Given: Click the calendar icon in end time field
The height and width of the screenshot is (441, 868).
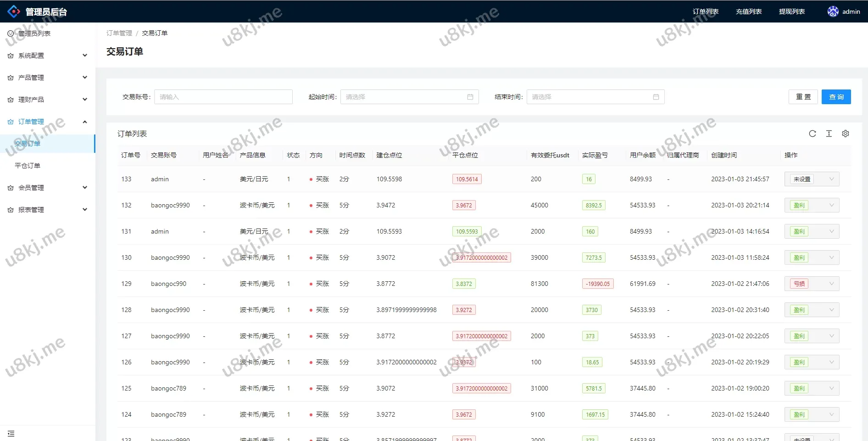Looking at the screenshot, I should point(656,97).
